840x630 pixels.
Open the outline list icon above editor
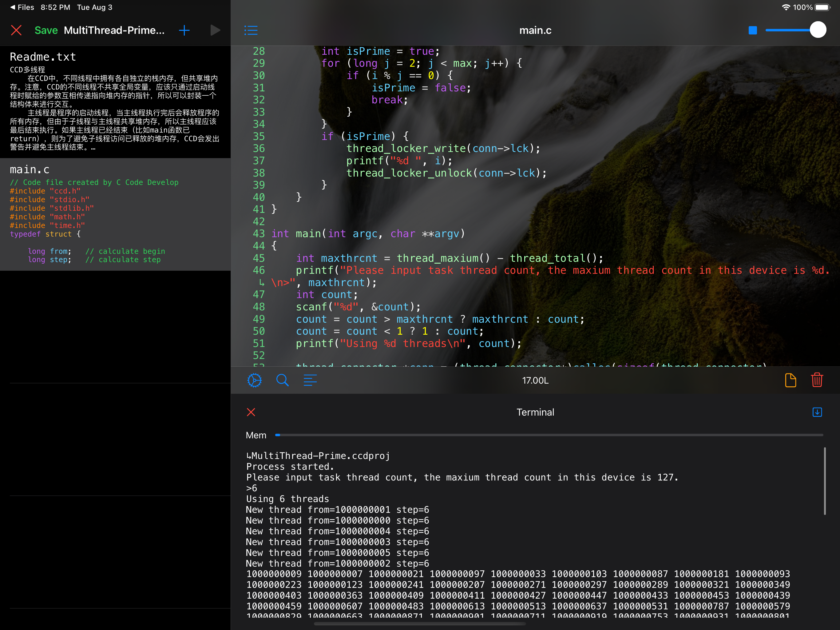251,30
